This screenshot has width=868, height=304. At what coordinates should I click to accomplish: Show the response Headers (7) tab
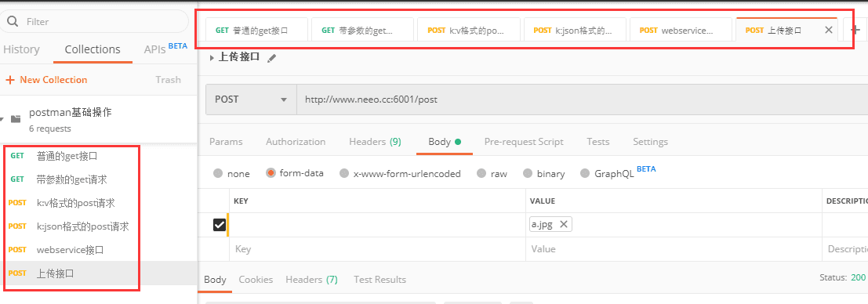311,279
